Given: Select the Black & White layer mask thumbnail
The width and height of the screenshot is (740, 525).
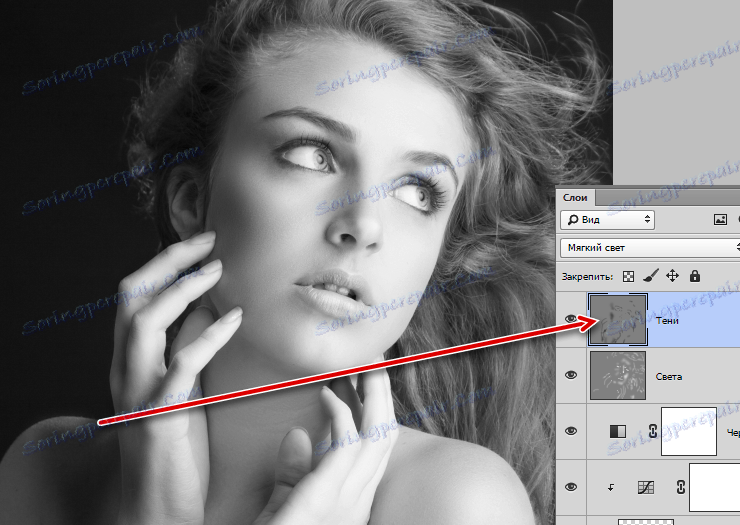Looking at the screenshot, I should click(689, 431).
